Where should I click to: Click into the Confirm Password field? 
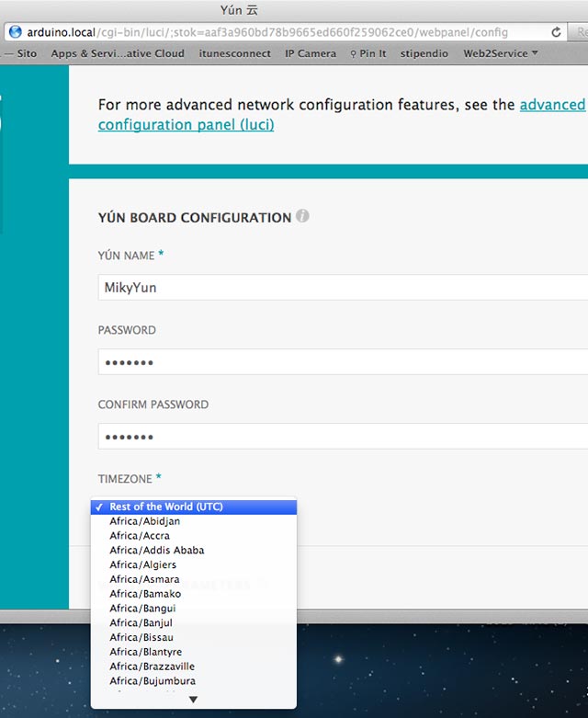pyautogui.click(x=342, y=436)
